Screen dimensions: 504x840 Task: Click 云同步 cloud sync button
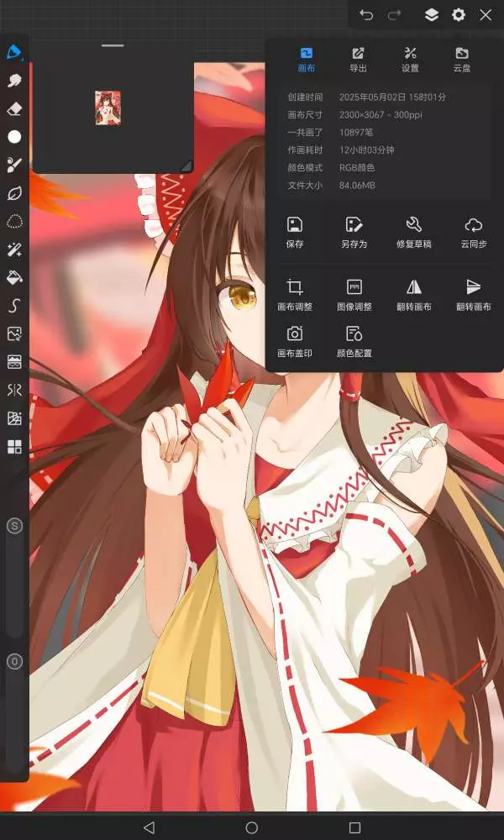pyautogui.click(x=474, y=233)
